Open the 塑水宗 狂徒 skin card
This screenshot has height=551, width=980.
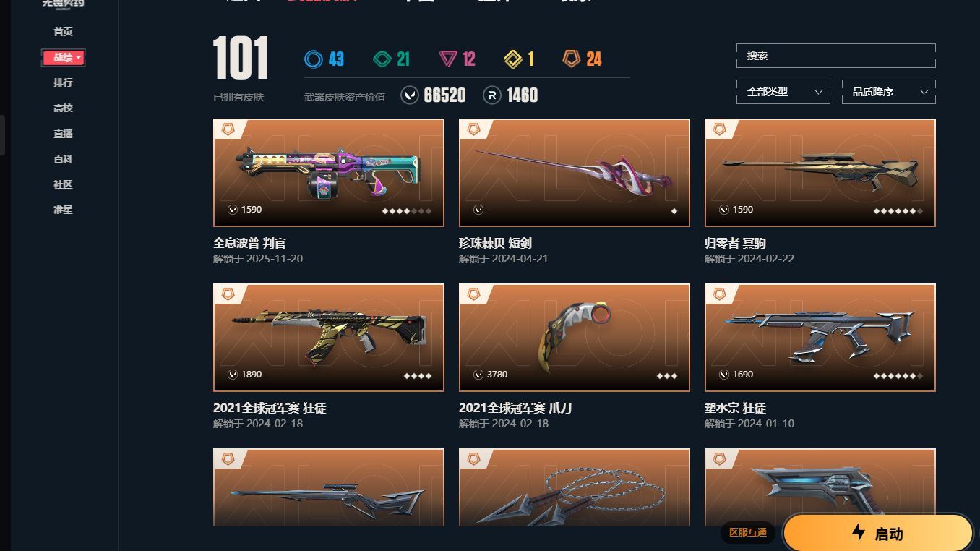tap(820, 338)
